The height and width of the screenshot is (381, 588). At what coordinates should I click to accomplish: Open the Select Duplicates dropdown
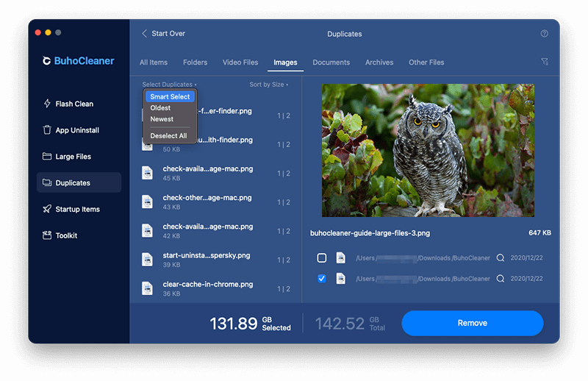169,85
